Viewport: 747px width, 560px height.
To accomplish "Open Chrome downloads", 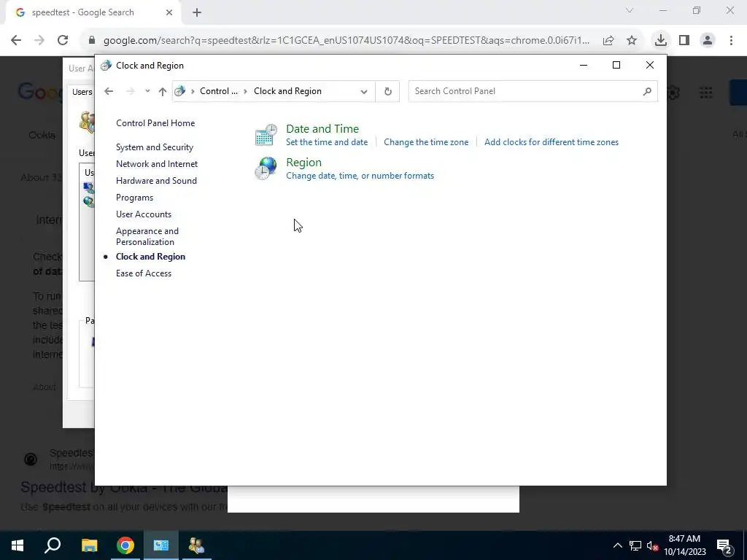I will [x=660, y=40].
